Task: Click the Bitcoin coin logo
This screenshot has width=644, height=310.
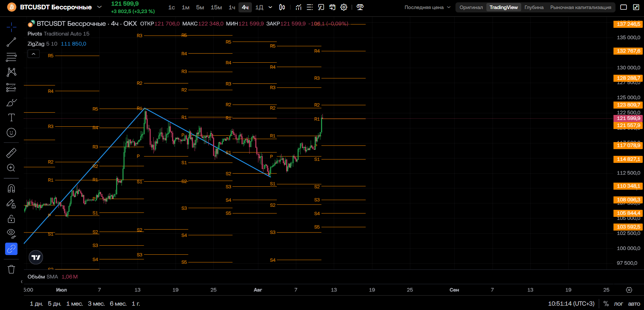Action: point(12,7)
